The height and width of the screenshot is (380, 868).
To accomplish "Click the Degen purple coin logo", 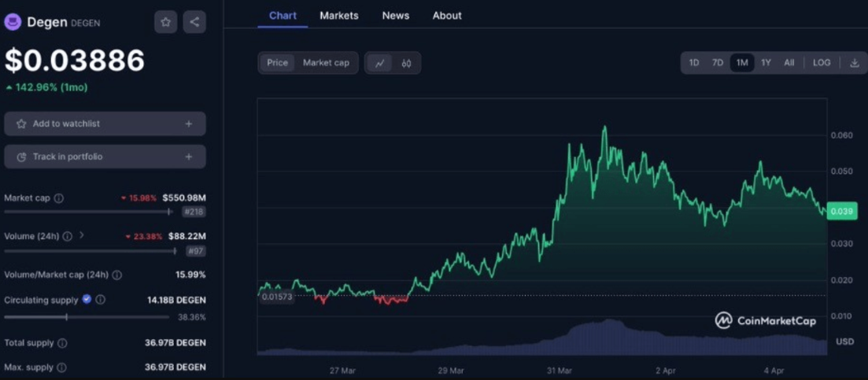I will [x=12, y=22].
